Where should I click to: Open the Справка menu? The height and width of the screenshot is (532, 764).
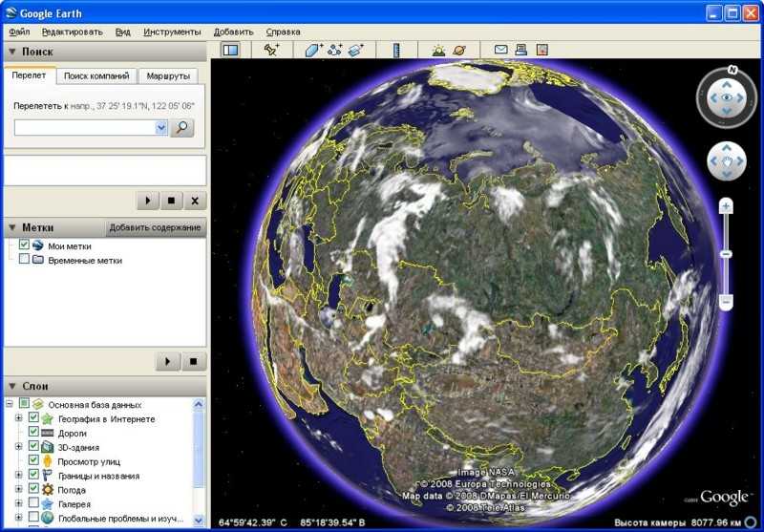coord(283,32)
